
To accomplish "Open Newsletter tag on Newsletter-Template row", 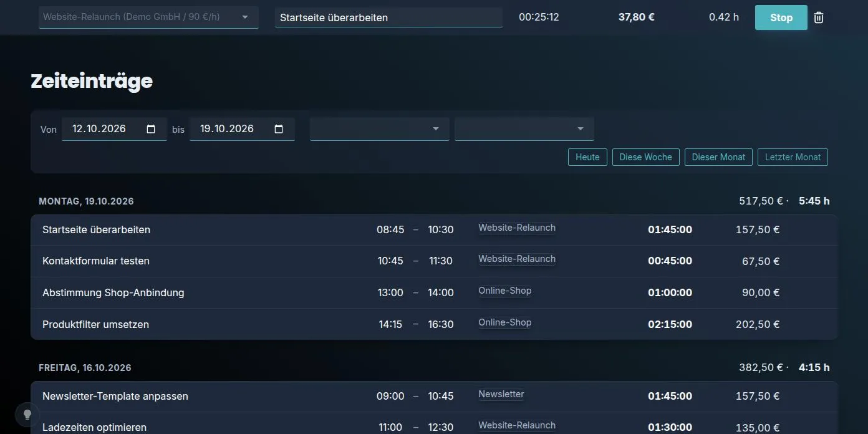I will click(x=501, y=395).
